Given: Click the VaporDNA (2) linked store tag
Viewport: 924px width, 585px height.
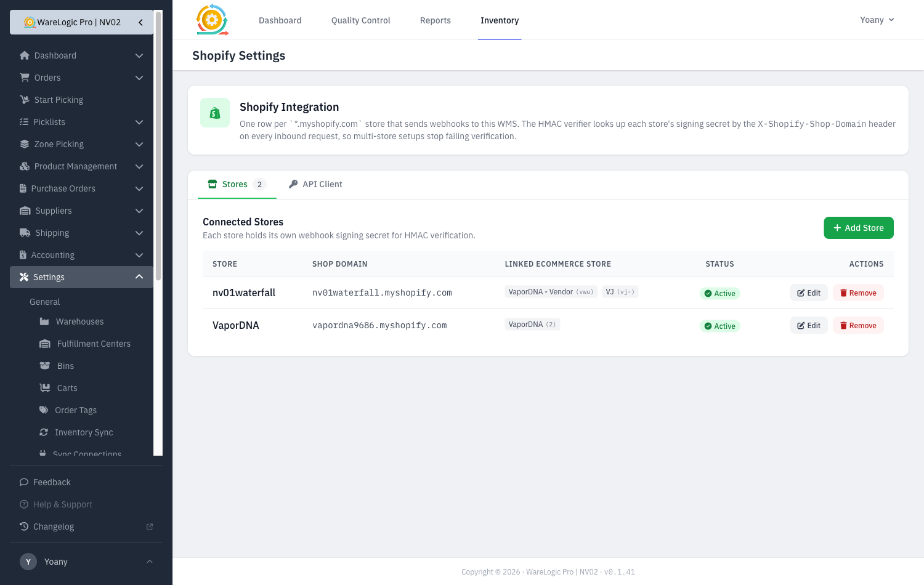Looking at the screenshot, I should coord(532,325).
